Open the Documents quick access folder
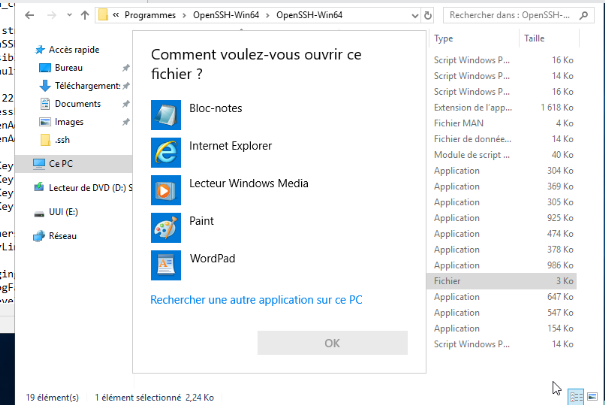The height and width of the screenshot is (405, 605). pyautogui.click(x=77, y=103)
